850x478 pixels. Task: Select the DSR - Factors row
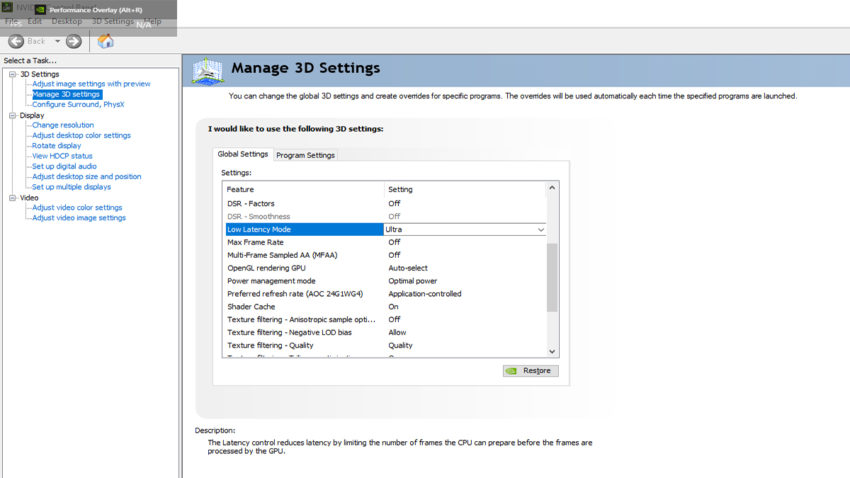coord(385,204)
